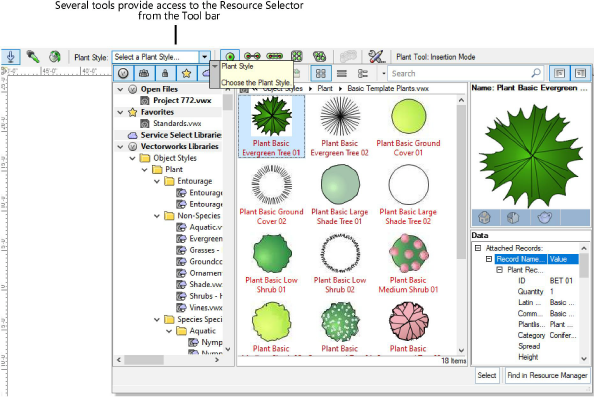Viewport: 595px width, 397px height.
Task: Open Standards.vwx under Favorites
Action: coord(177,123)
